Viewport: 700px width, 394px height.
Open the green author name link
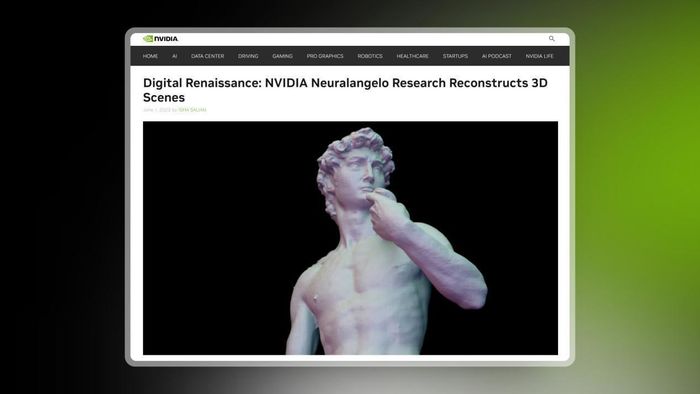192,110
